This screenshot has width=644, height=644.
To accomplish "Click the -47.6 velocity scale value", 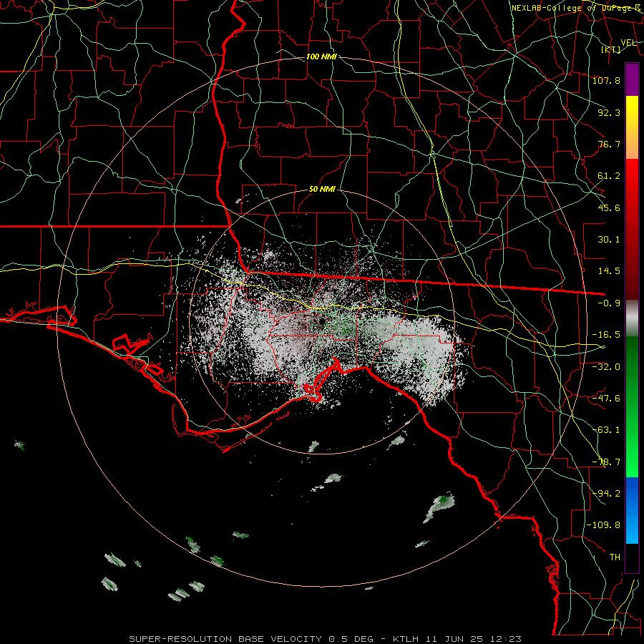I will pyautogui.click(x=606, y=398).
